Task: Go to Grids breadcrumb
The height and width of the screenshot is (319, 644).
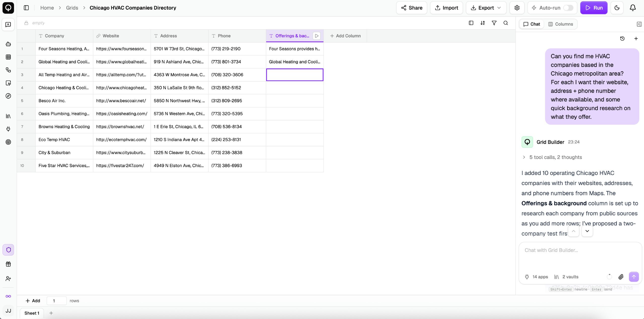Action: pyautogui.click(x=72, y=8)
